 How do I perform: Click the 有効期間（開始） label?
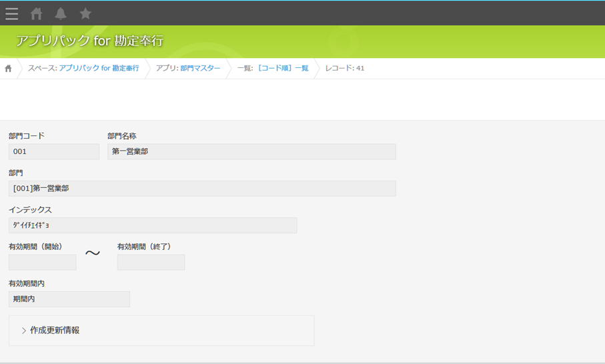[x=36, y=247]
